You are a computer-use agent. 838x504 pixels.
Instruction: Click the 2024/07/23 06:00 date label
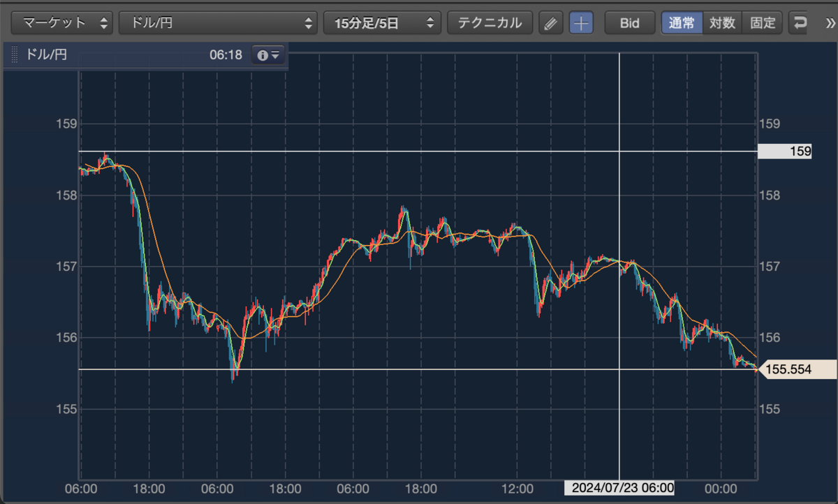coord(619,487)
